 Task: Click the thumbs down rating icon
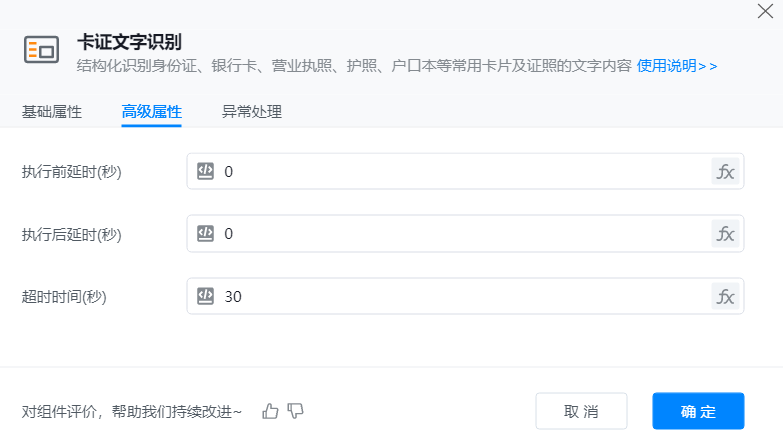295,410
